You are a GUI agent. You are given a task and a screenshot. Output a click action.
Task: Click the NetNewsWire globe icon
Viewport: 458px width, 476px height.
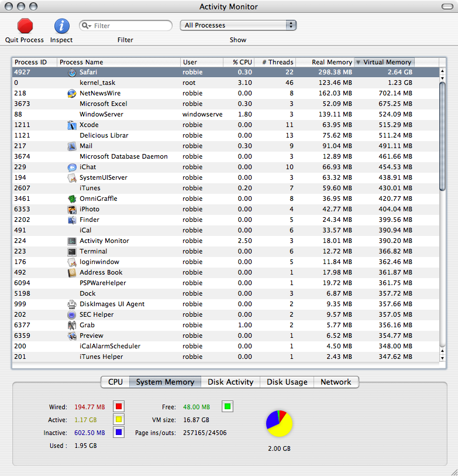(72, 94)
